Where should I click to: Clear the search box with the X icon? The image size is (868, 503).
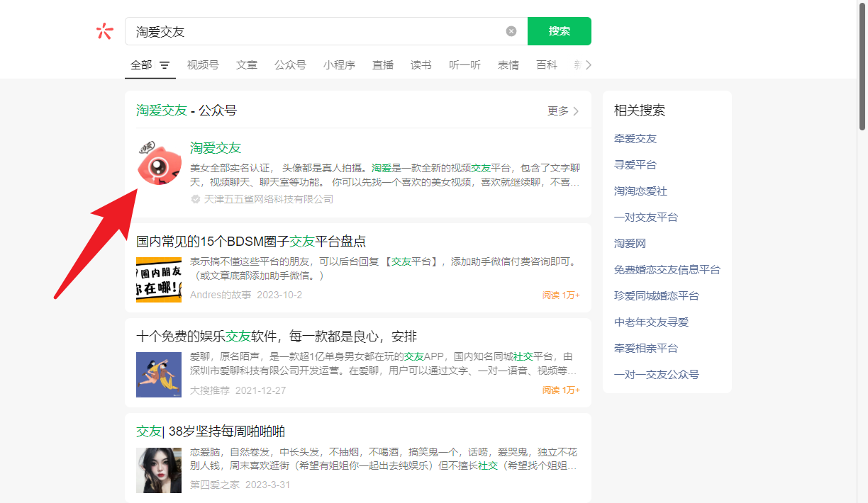pyautogui.click(x=511, y=31)
